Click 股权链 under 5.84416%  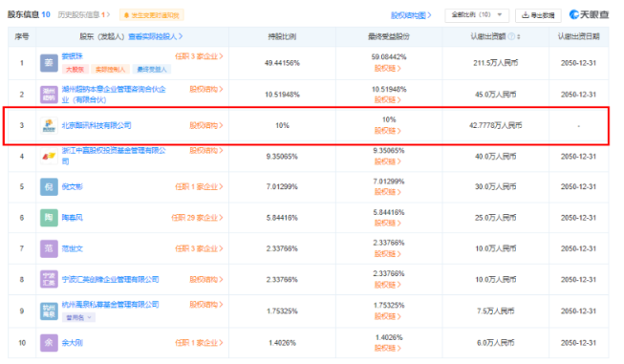tap(388, 224)
